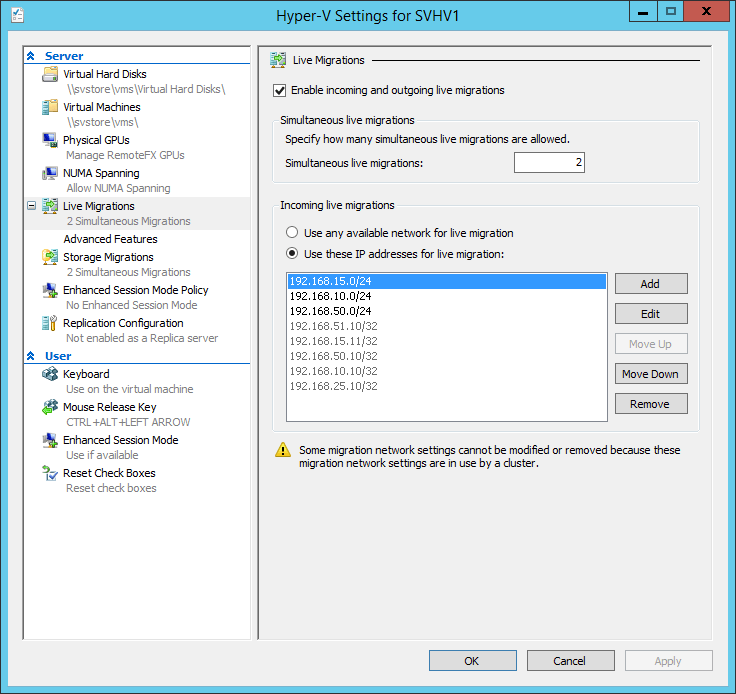Select 192.168.10.0/24 in the IP list

446,296
